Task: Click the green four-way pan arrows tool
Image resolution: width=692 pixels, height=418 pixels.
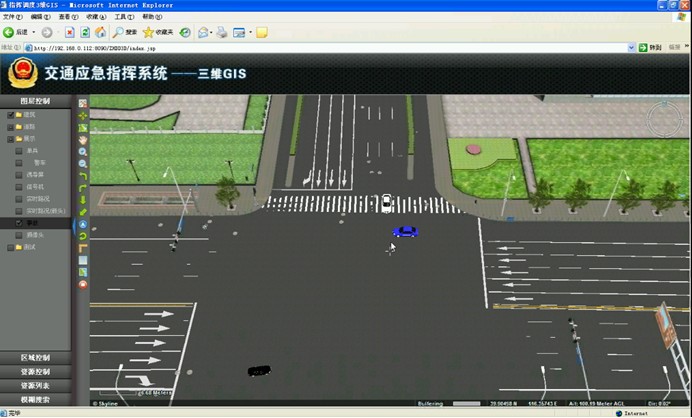Action: coord(83,116)
